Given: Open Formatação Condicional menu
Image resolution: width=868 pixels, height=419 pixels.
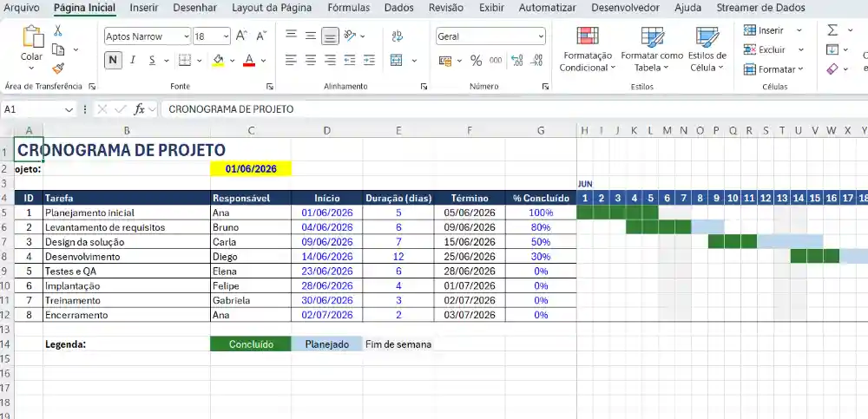Looking at the screenshot, I should pos(588,49).
